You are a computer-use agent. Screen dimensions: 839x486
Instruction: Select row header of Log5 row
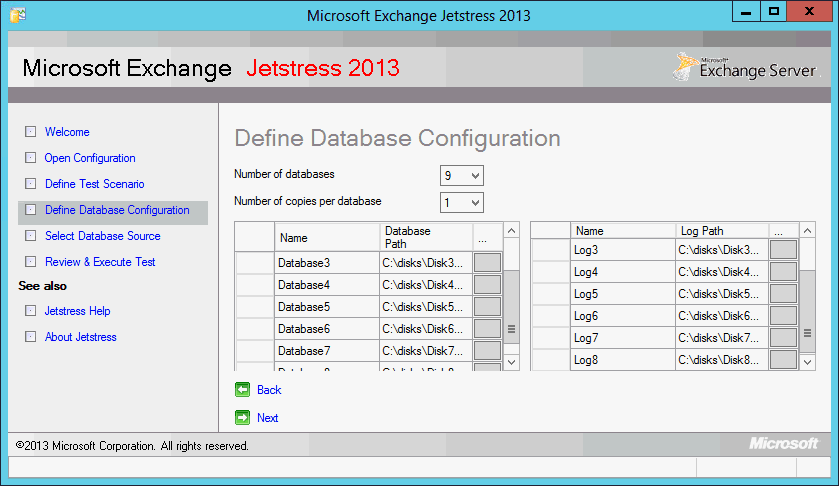pyautogui.click(x=551, y=293)
